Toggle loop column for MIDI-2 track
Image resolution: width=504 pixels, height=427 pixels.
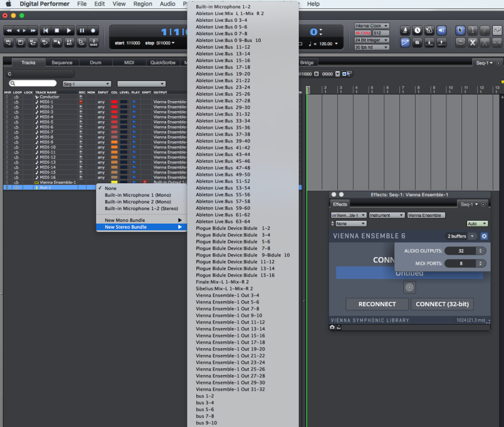pos(16,107)
